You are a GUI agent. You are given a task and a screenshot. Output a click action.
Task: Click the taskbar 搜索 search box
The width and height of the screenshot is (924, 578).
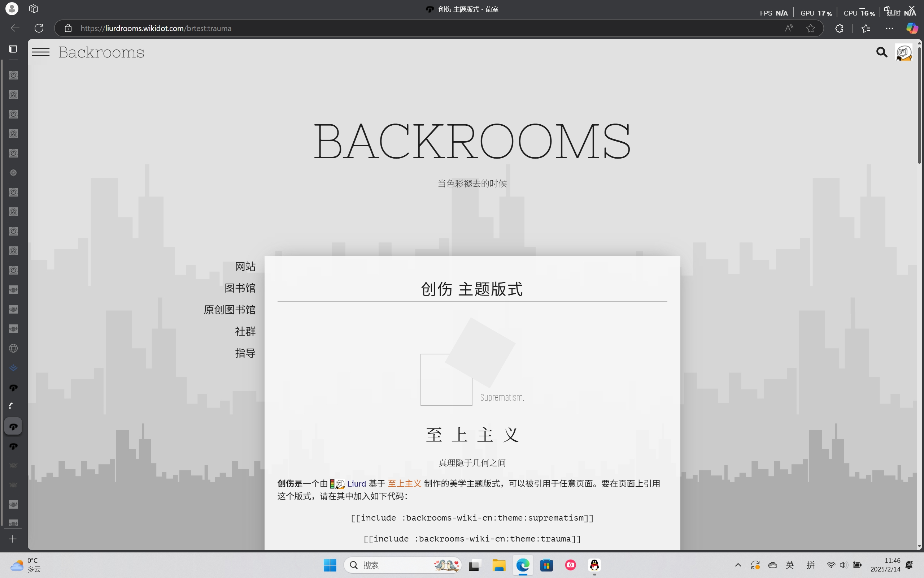[403, 565]
